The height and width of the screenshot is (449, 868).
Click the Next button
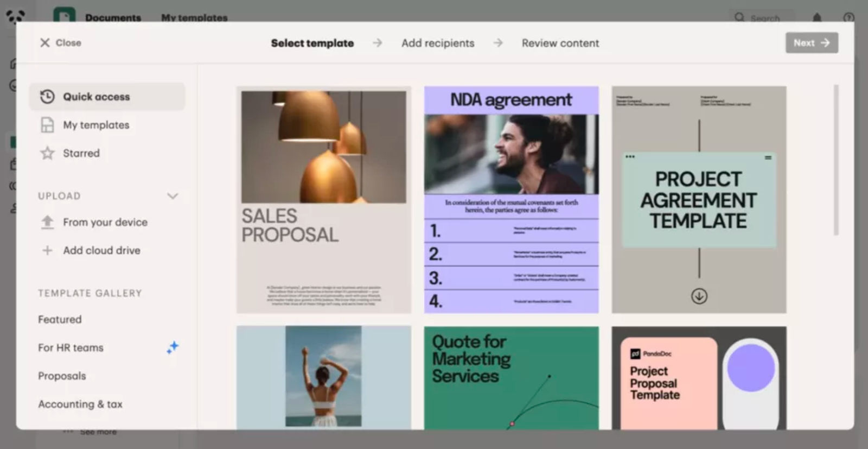pos(812,43)
